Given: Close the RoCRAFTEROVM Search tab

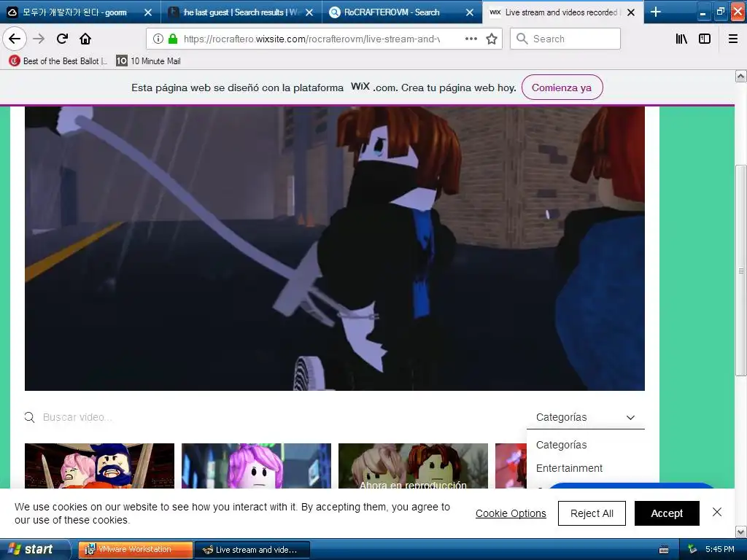Looking at the screenshot, I should click(470, 12).
